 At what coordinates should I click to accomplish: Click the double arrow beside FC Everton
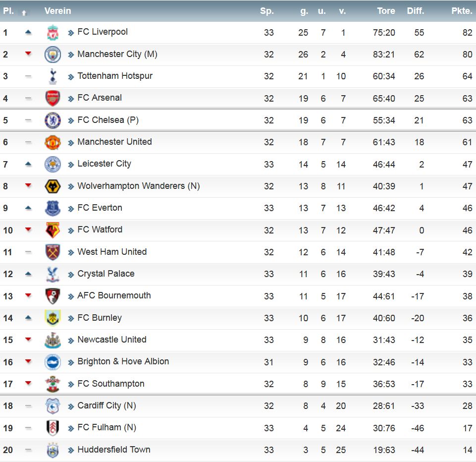point(71,209)
